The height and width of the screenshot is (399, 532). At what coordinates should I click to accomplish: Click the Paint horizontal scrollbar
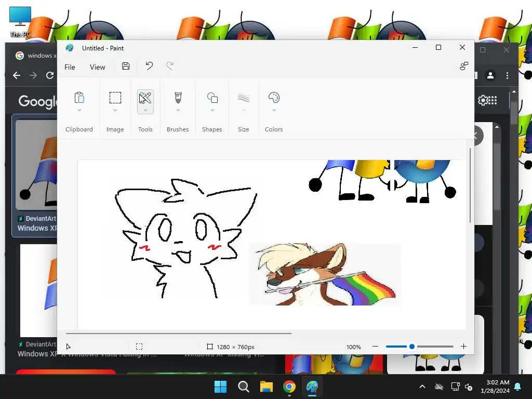point(179,333)
